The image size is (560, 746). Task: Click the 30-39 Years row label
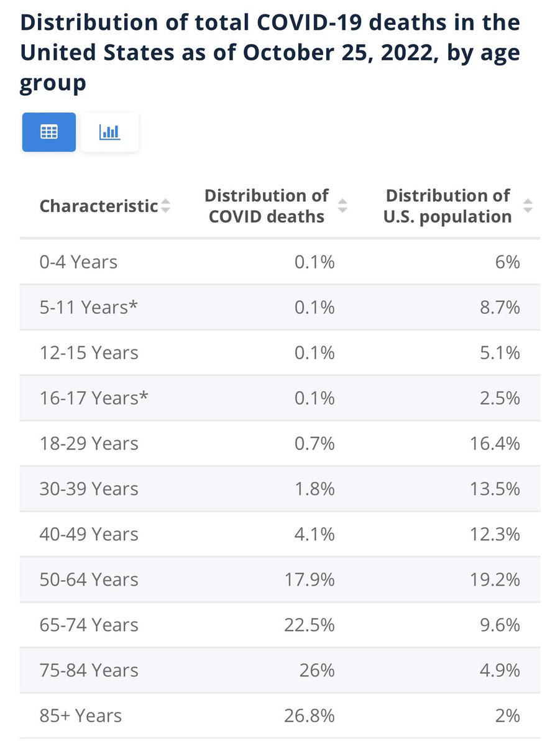89,489
